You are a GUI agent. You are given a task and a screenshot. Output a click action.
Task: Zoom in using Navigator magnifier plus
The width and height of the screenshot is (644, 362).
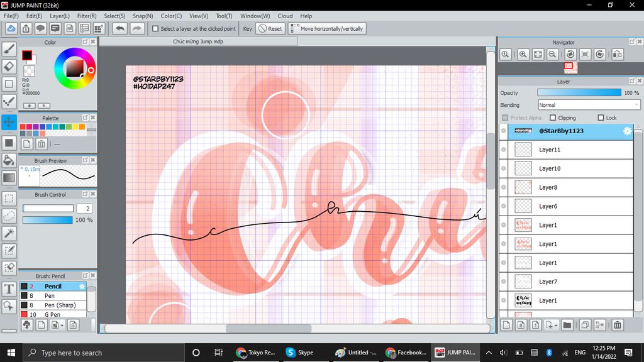(x=523, y=54)
